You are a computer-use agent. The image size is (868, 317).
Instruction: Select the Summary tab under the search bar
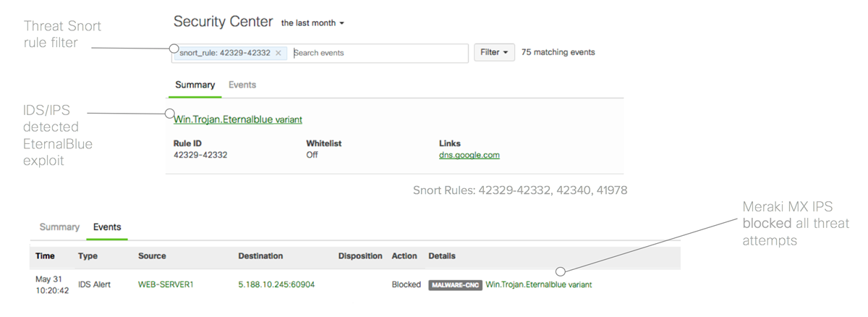[195, 85]
